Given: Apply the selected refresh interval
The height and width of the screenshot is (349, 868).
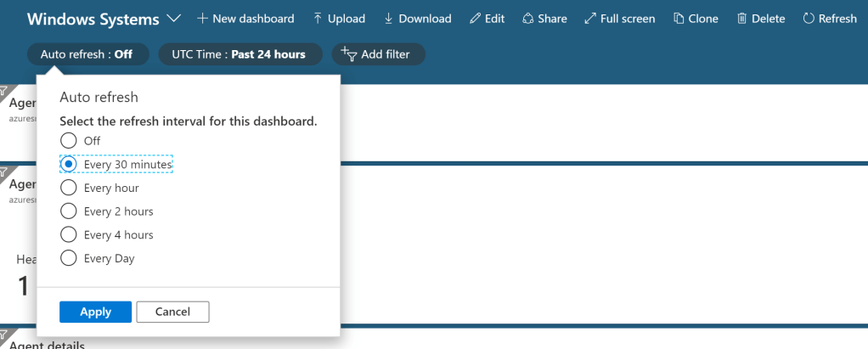Looking at the screenshot, I should click(95, 312).
